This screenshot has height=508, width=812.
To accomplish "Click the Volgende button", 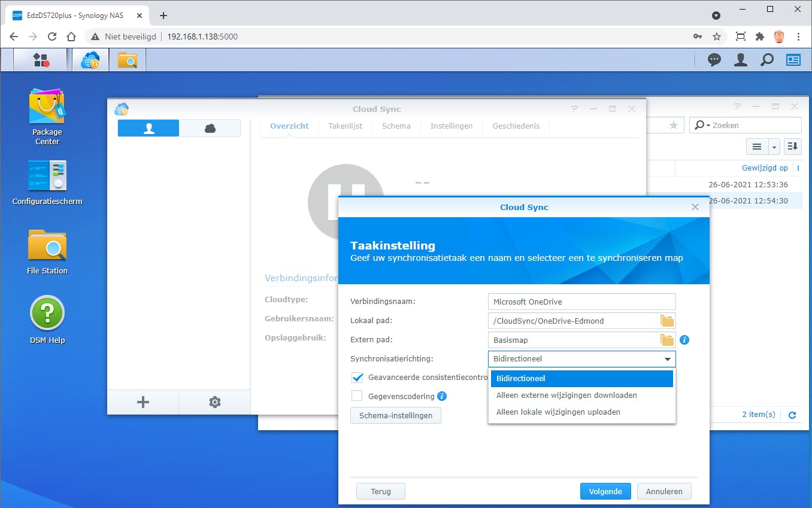I will pyautogui.click(x=605, y=492).
